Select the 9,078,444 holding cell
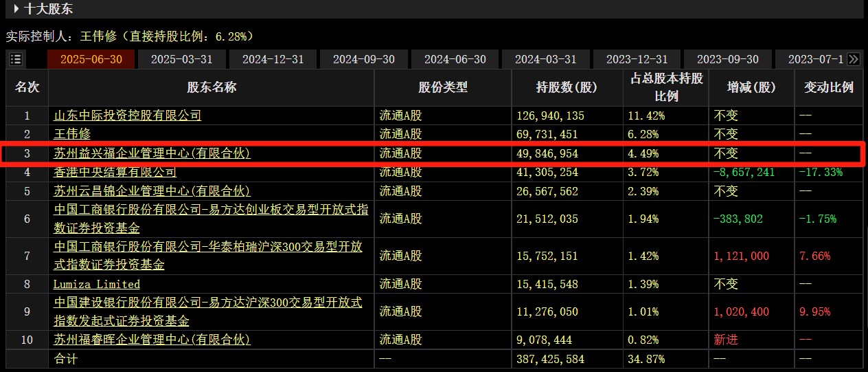 tap(545, 339)
